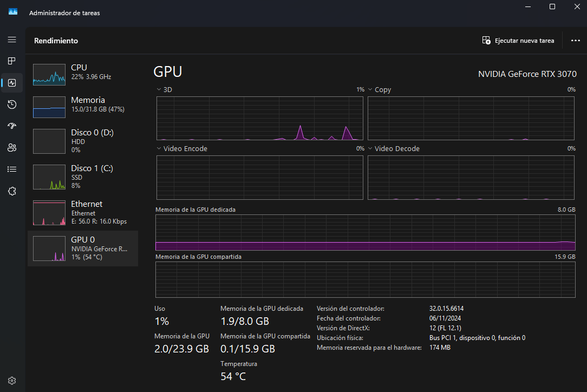Select Disco 1 (C:) entry
Screen dimensions: 587x392
point(83,177)
